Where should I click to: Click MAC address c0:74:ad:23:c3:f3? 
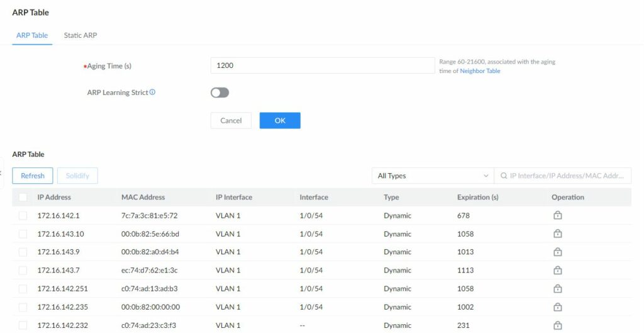[x=148, y=325]
